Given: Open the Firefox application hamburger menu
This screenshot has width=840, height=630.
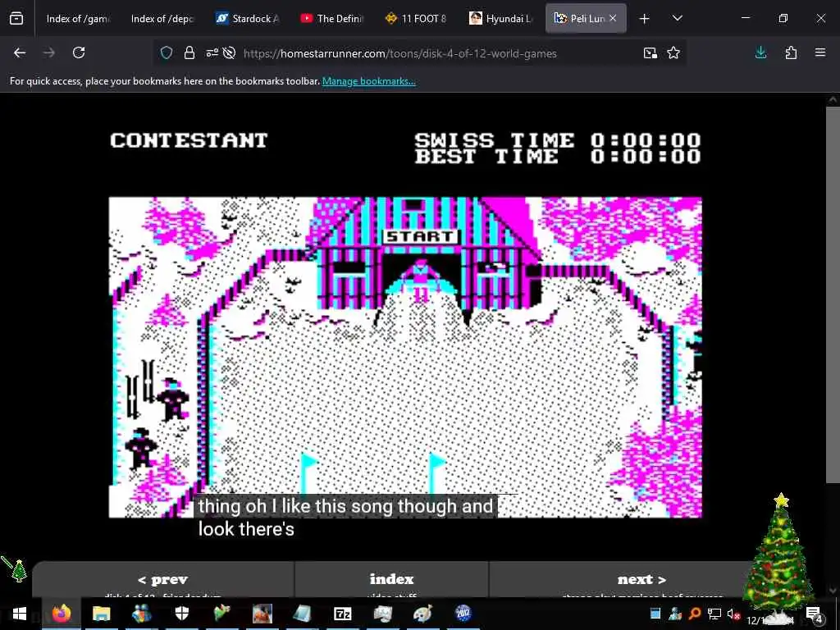Looking at the screenshot, I should click(820, 52).
